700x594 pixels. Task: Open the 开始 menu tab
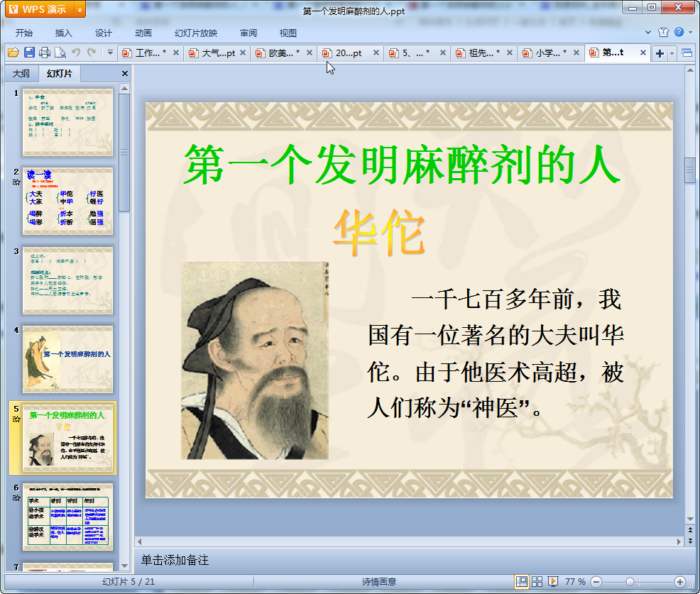point(24,33)
